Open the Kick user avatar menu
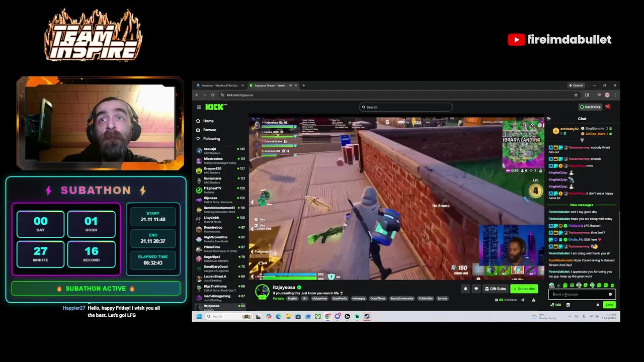This screenshot has width=644, height=362. (x=608, y=107)
